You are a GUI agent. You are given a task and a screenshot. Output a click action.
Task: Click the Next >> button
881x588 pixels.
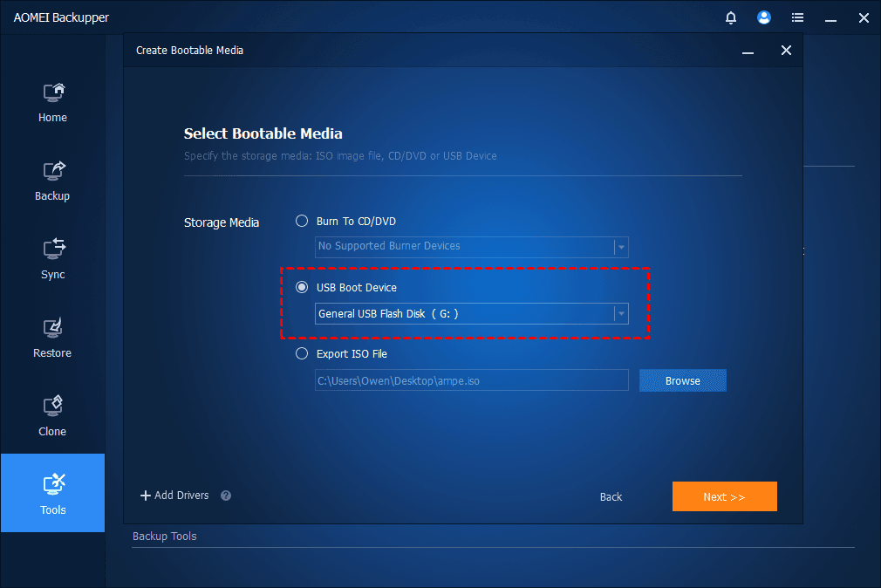tap(724, 496)
